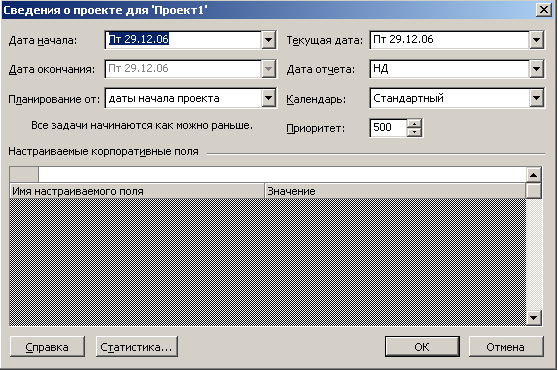
Task: Click the custom fields scrollbar down arrow
Action: pos(533,318)
